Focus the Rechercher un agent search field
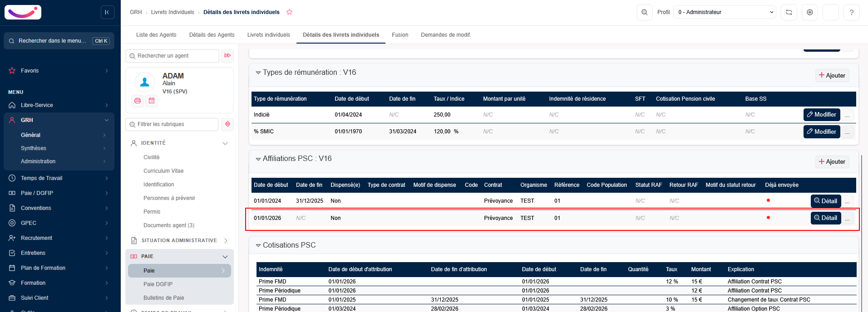Image resolution: width=868 pixels, height=312 pixels. click(x=172, y=56)
